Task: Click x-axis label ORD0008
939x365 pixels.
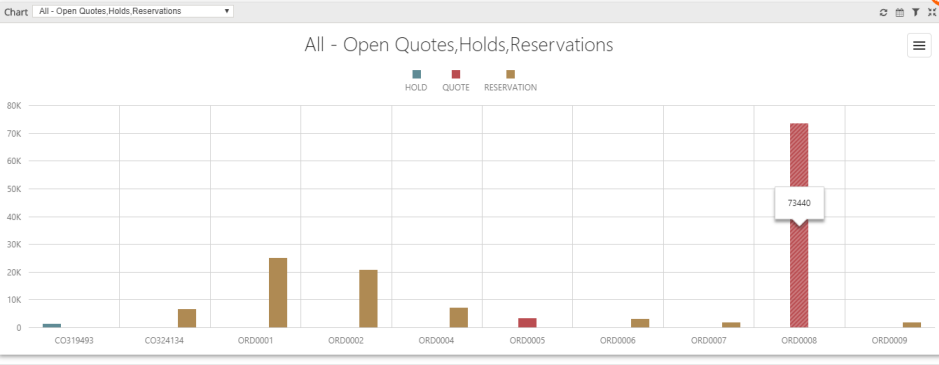Action: tap(799, 340)
